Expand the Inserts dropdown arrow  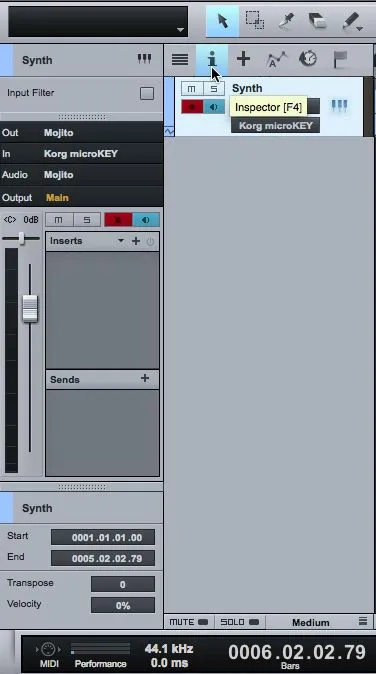(x=121, y=241)
